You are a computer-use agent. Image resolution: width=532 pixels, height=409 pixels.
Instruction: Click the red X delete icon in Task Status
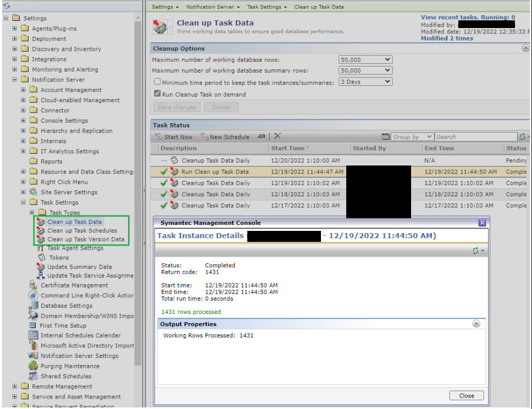[278, 136]
